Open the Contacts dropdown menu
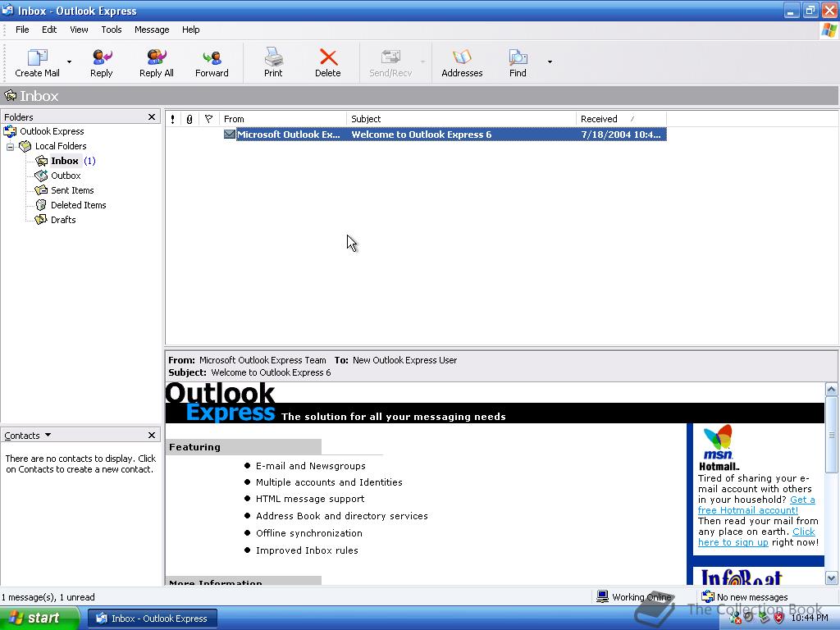Image resolution: width=840 pixels, height=630 pixels. (27, 436)
